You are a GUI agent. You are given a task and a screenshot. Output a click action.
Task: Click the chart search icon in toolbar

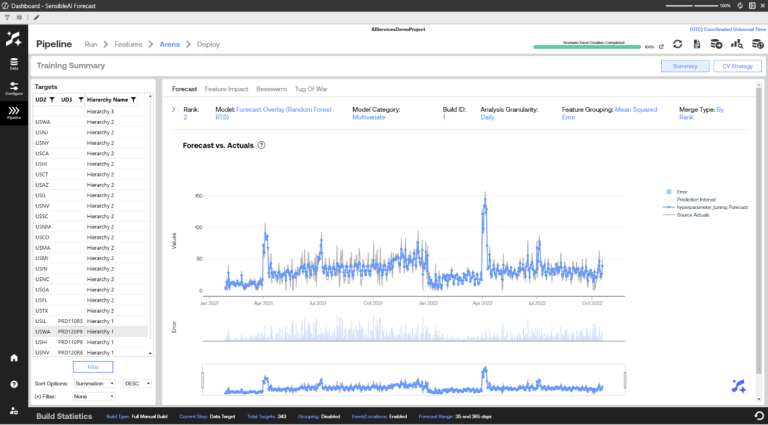coord(736,45)
